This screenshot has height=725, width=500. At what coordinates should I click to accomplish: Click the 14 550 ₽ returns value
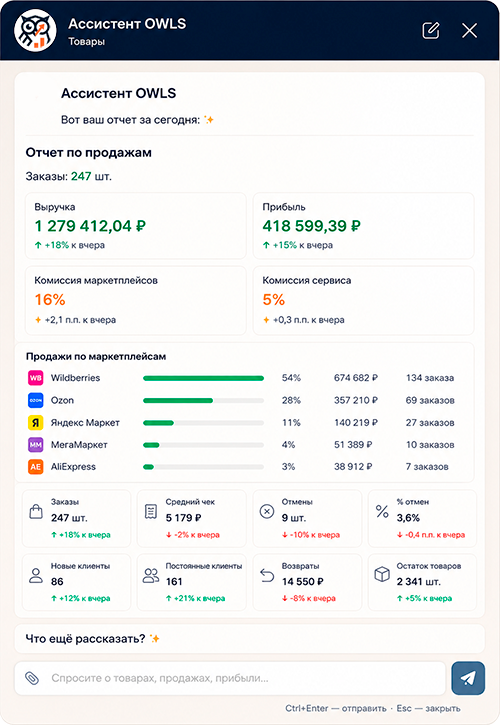[x=302, y=582]
